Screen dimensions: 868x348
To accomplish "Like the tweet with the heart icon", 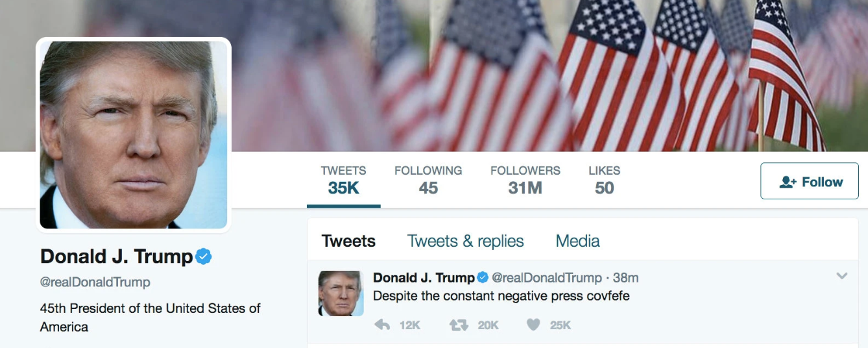I will [x=533, y=325].
